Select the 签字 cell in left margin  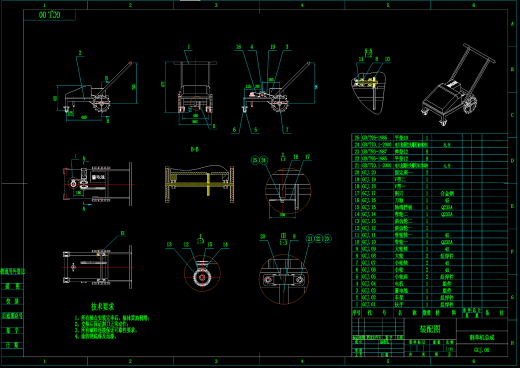coord(13,331)
